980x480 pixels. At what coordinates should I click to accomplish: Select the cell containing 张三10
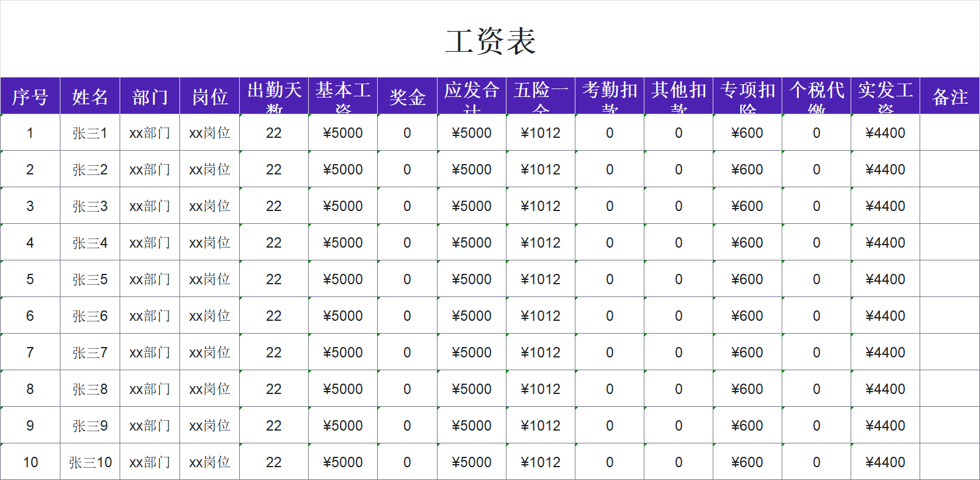tap(90, 462)
